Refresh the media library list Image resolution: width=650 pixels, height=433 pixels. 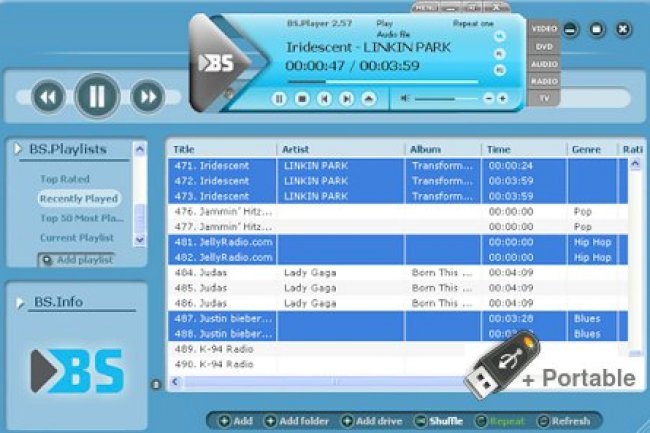[x=563, y=421]
